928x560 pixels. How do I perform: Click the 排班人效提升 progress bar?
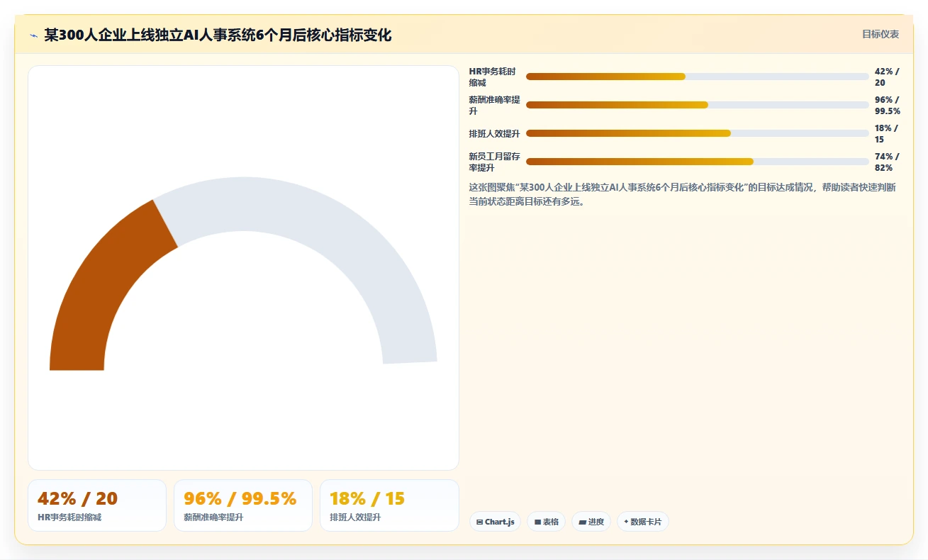click(x=698, y=133)
